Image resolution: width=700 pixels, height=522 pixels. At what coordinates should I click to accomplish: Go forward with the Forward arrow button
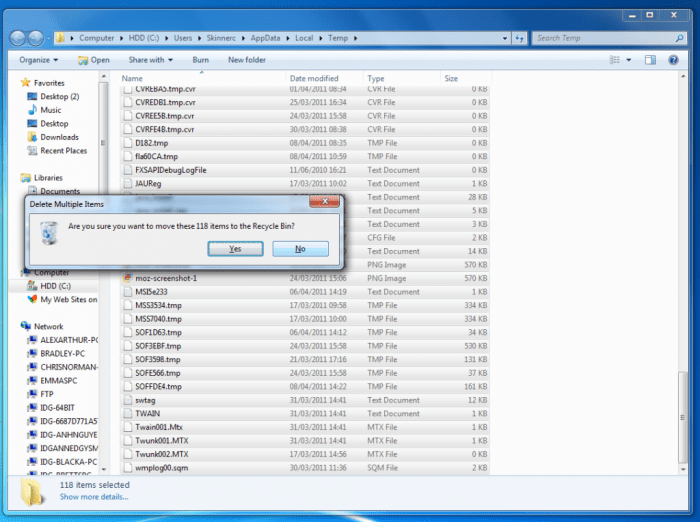pos(35,38)
